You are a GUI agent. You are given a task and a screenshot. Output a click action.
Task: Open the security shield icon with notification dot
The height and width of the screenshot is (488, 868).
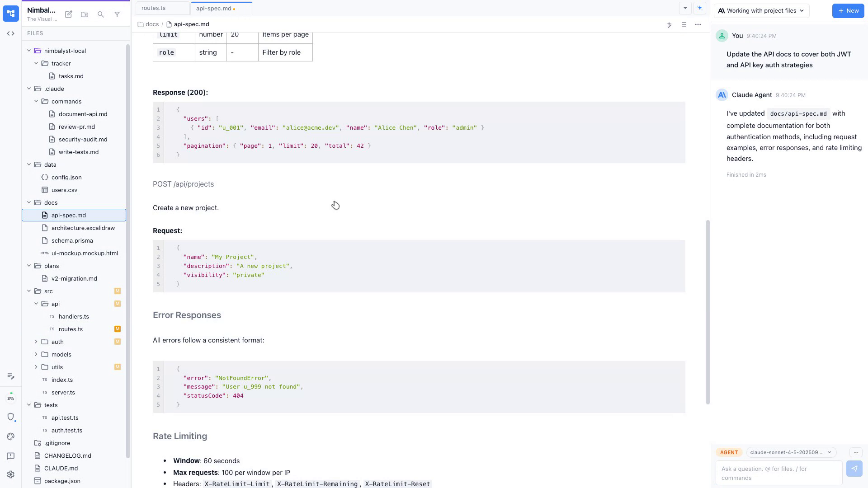[x=10, y=417]
